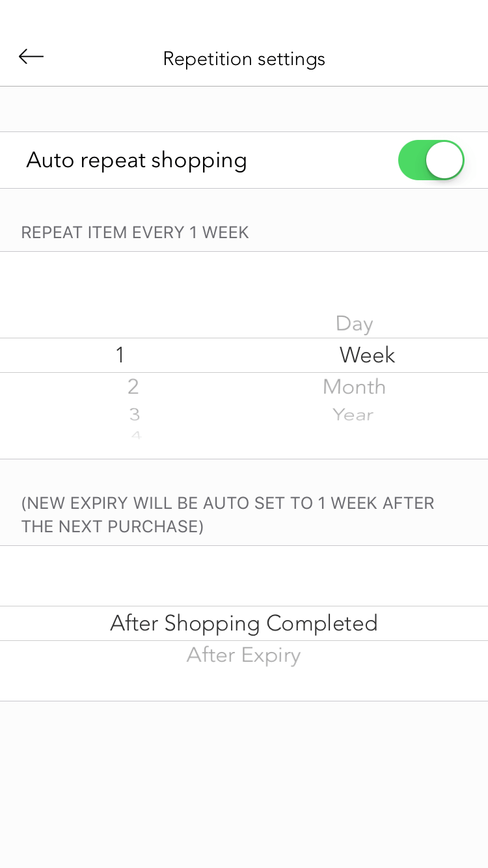Tap the back arrow icon
The height and width of the screenshot is (868, 488).
[31, 57]
